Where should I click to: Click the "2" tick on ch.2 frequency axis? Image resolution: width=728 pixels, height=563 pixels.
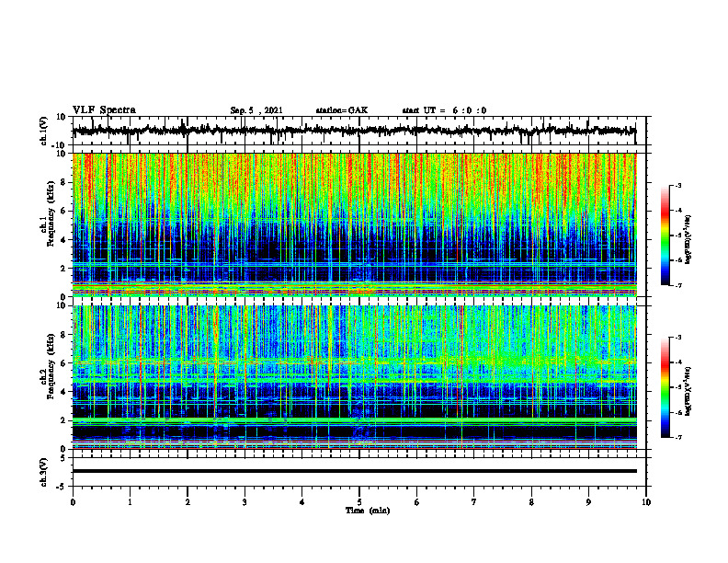tap(63, 420)
